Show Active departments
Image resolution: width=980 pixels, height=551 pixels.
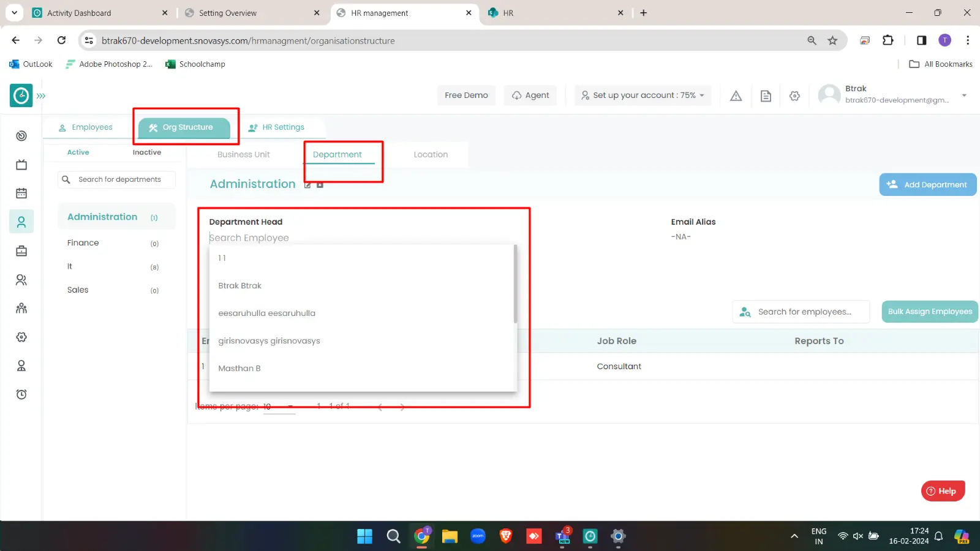(78, 152)
